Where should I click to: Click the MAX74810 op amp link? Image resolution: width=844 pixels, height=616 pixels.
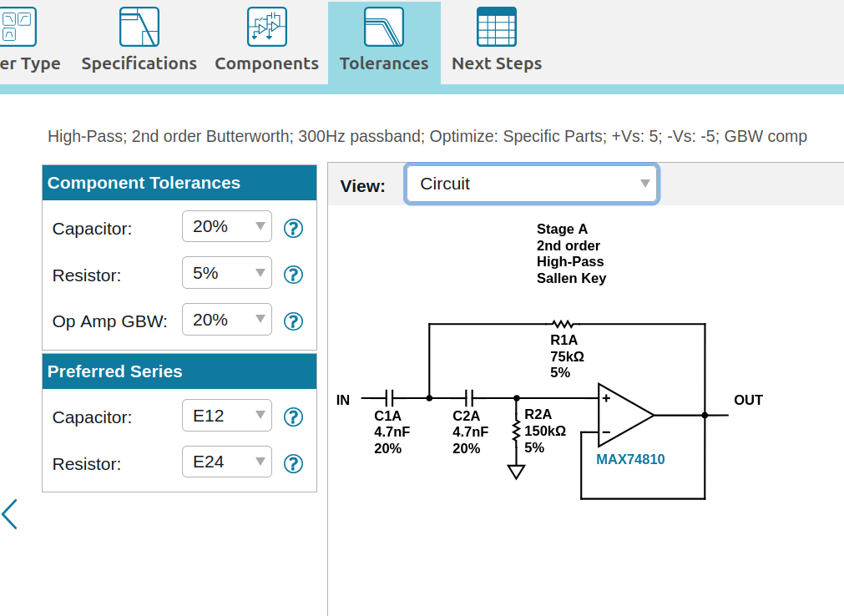point(630,459)
